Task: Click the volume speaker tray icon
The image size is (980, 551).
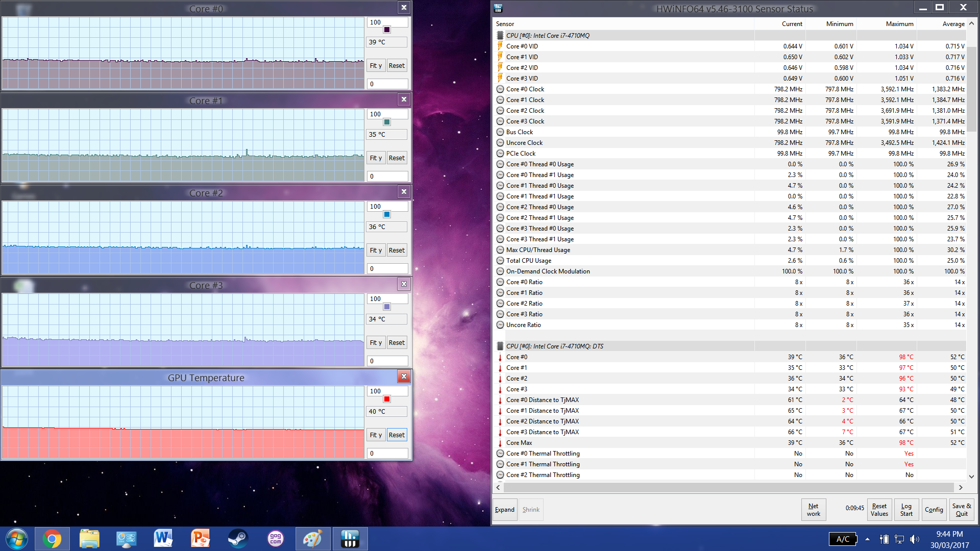Action: 914,539
